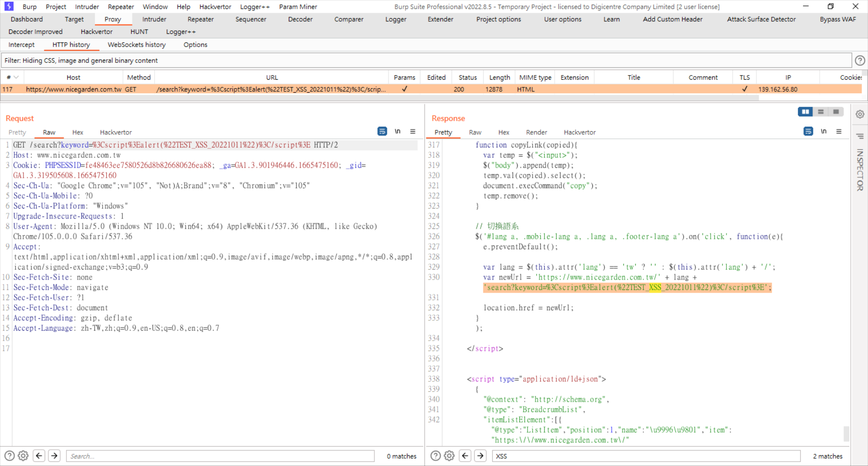Switch to the Target tab
The height and width of the screenshot is (466, 868).
click(x=74, y=19)
